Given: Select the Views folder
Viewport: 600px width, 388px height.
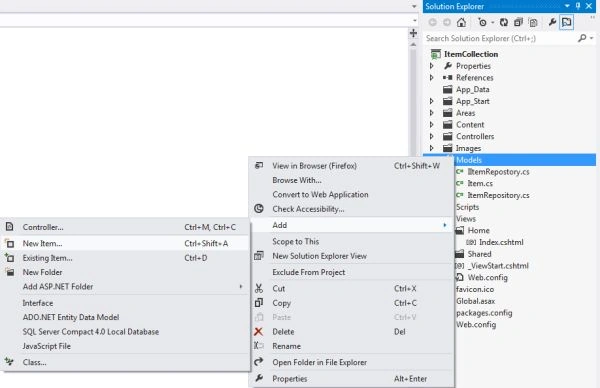Looking at the screenshot, I should pos(466,219).
